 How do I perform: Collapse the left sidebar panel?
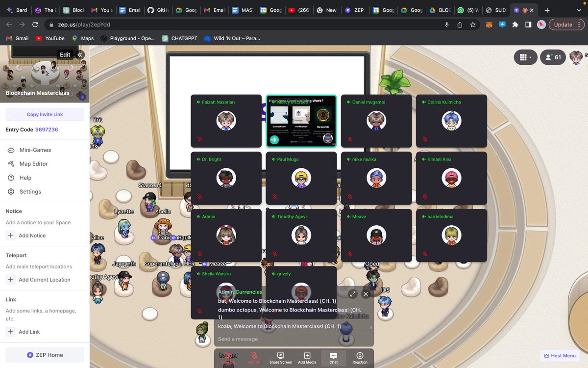(x=80, y=54)
